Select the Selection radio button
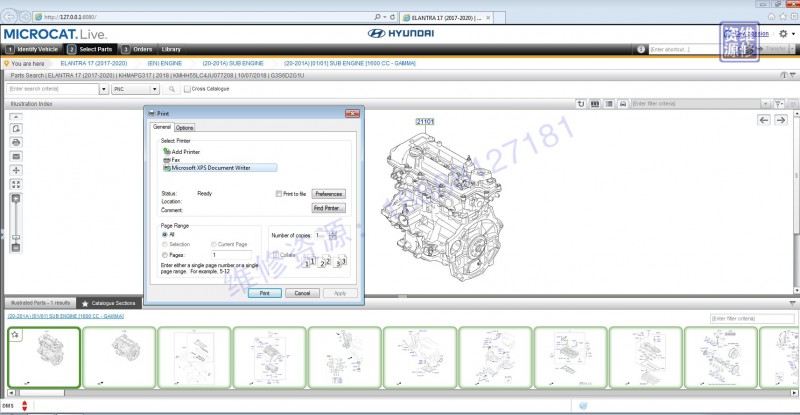 (164, 245)
